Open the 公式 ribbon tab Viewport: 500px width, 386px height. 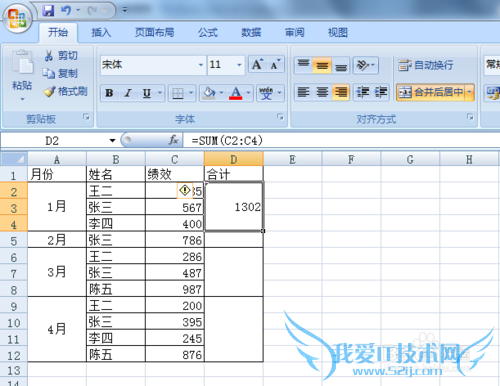(x=208, y=33)
